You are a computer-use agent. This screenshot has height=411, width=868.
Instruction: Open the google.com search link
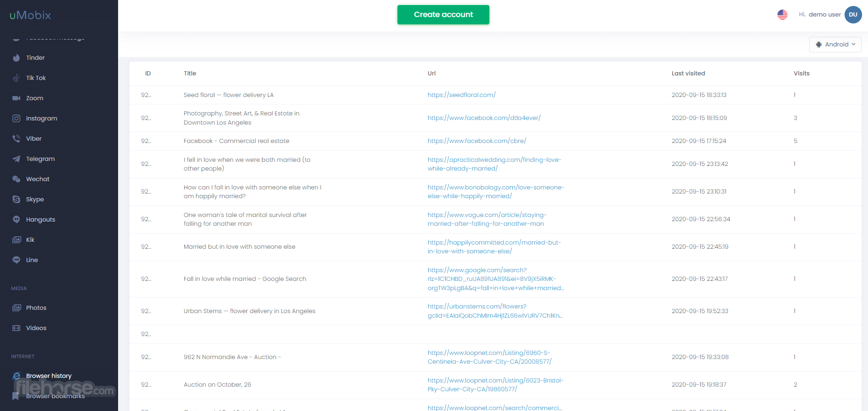pos(496,279)
